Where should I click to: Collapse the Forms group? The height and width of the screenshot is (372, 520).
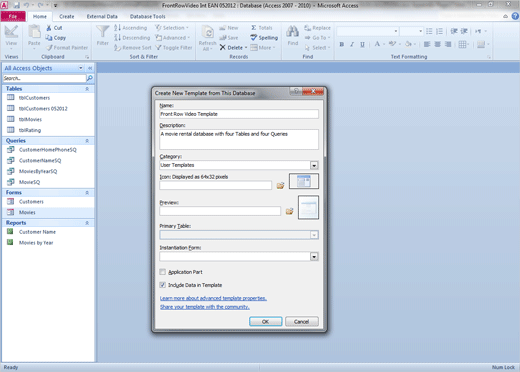(x=87, y=193)
